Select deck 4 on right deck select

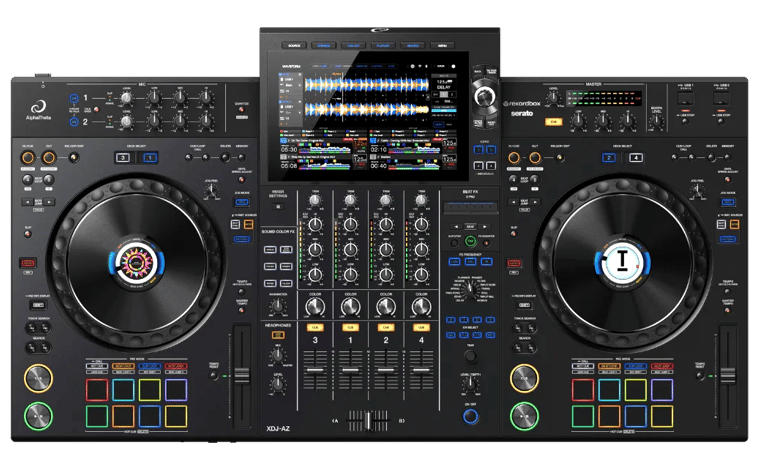click(636, 158)
